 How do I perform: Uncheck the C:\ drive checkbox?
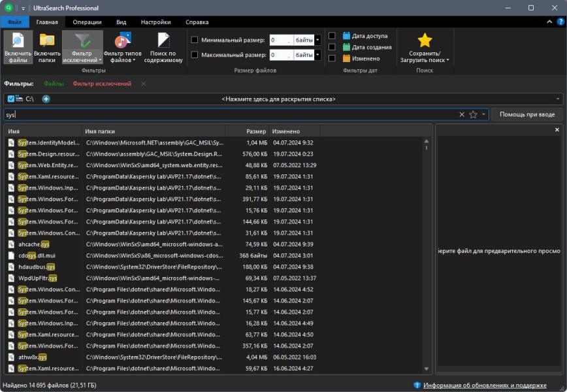pyautogui.click(x=11, y=99)
